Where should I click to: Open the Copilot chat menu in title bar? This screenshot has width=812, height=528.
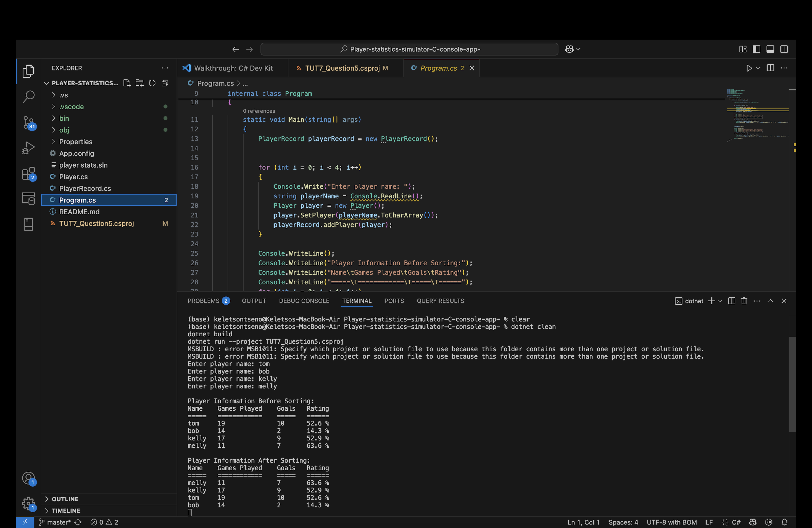(x=572, y=49)
